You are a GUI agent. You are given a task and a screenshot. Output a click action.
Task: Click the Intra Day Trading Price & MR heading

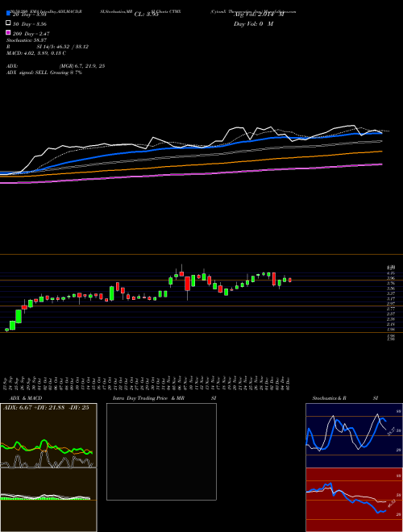[x=148, y=398]
